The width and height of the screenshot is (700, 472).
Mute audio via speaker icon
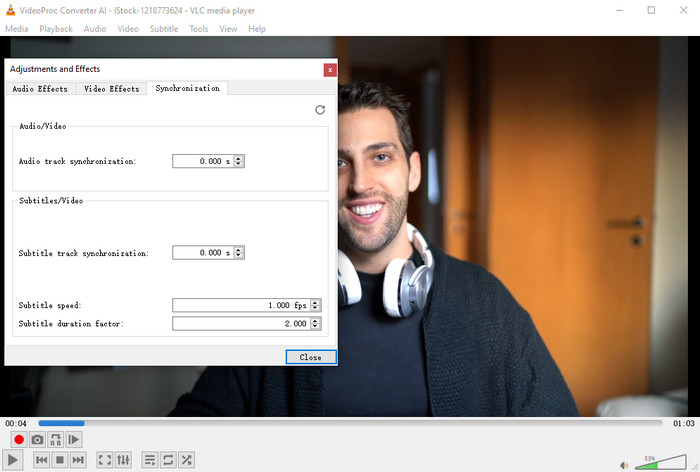[x=624, y=464]
